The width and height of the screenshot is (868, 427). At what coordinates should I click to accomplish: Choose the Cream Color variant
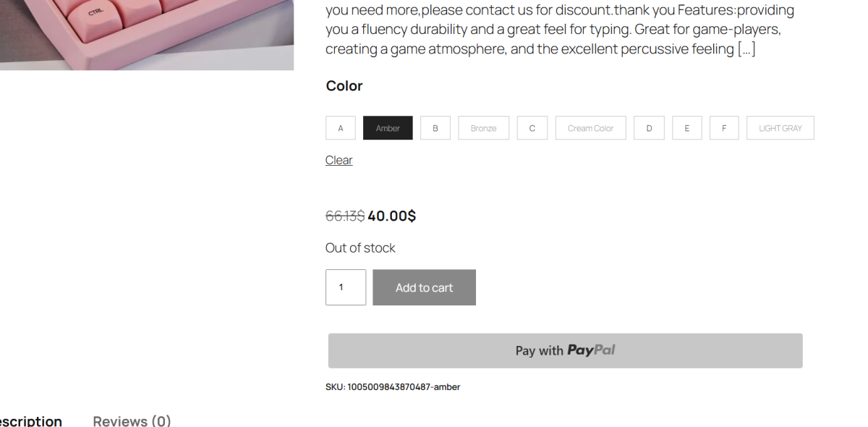(x=590, y=128)
